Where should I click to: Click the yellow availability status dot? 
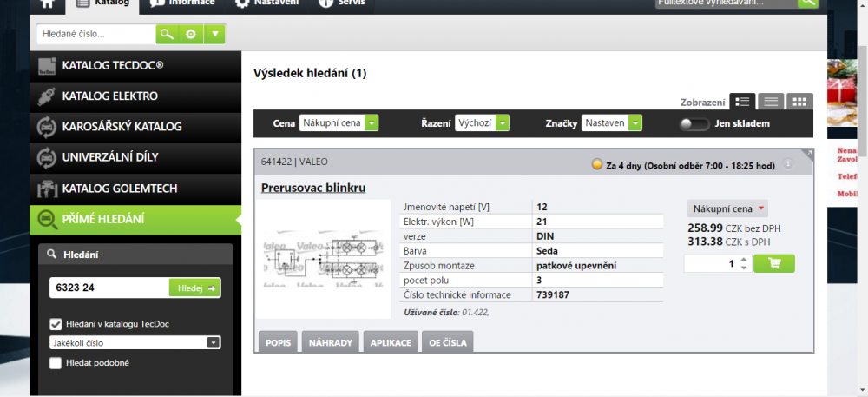tap(597, 164)
